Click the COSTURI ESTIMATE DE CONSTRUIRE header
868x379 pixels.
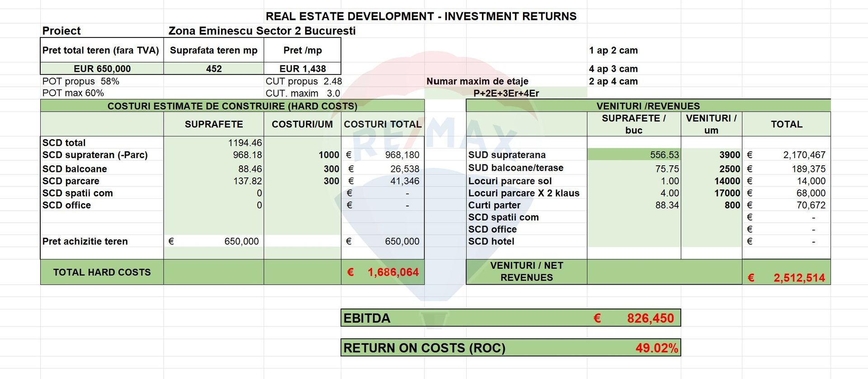(x=232, y=106)
